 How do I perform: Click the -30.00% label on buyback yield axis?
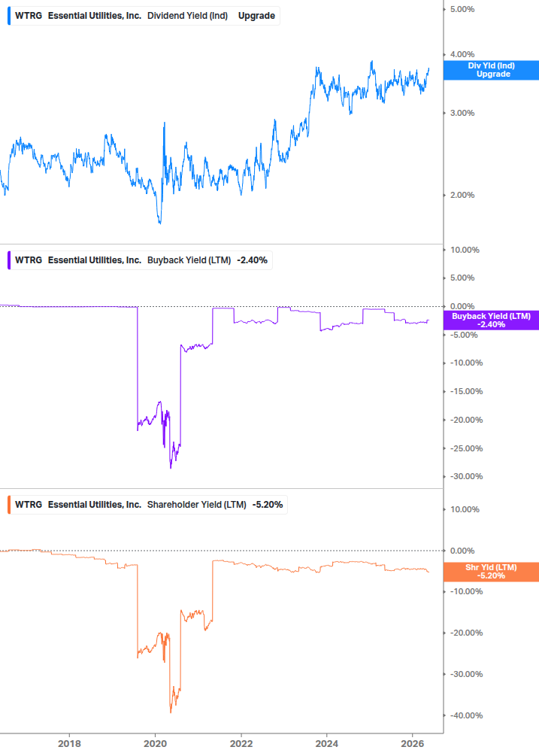(466, 476)
